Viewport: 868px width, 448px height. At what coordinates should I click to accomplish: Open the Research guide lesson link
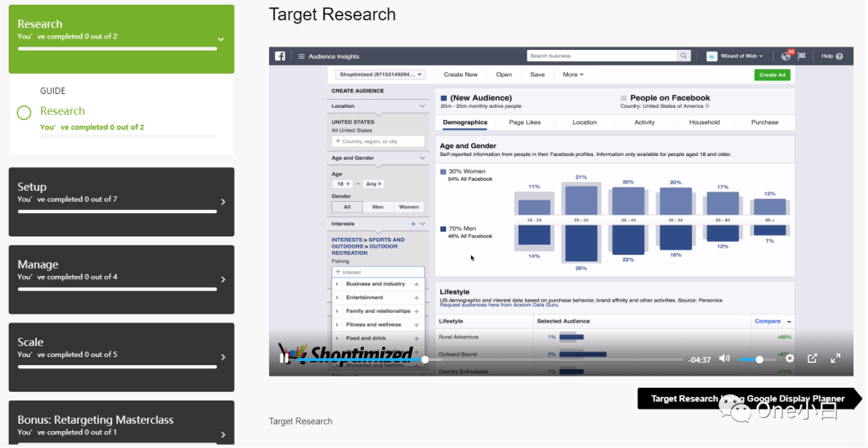click(62, 111)
